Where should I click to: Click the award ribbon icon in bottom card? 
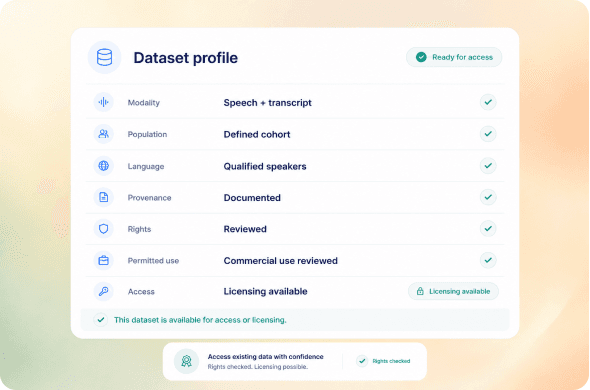coord(186,361)
